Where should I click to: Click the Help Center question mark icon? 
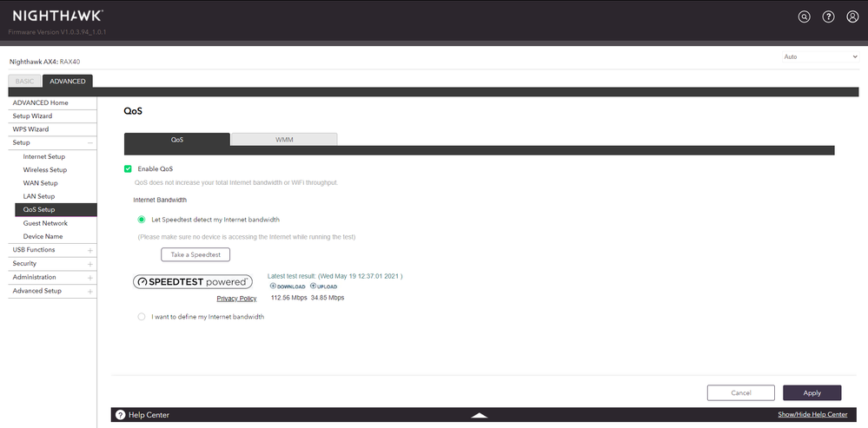[120, 415]
